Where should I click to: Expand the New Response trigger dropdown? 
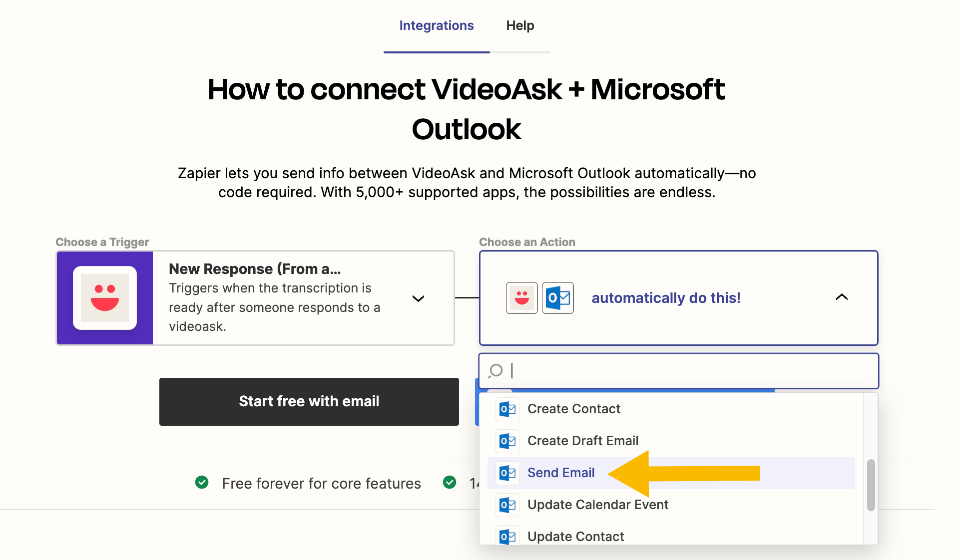419,297
